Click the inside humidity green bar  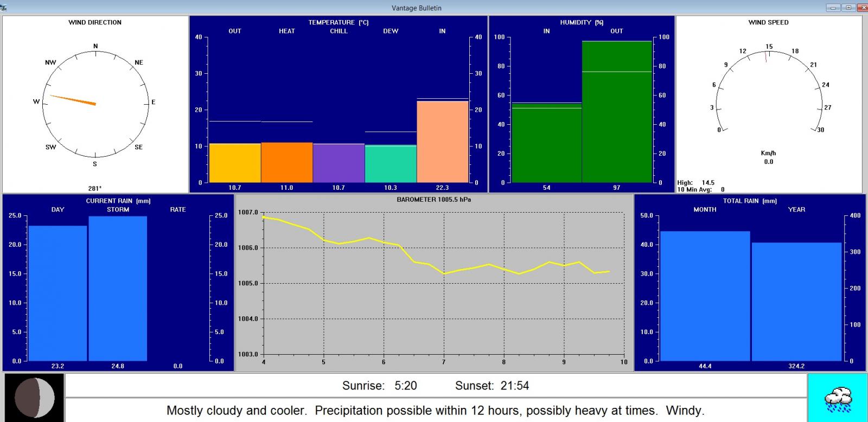[x=547, y=143]
